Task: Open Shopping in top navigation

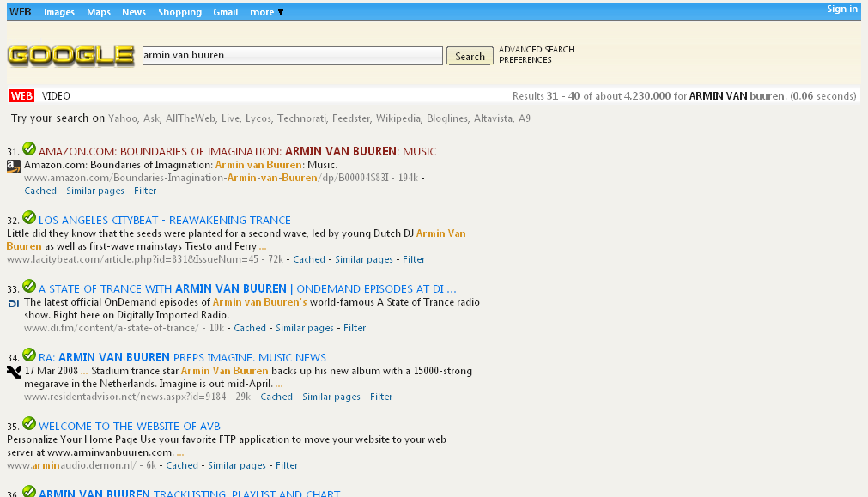Action: point(180,12)
